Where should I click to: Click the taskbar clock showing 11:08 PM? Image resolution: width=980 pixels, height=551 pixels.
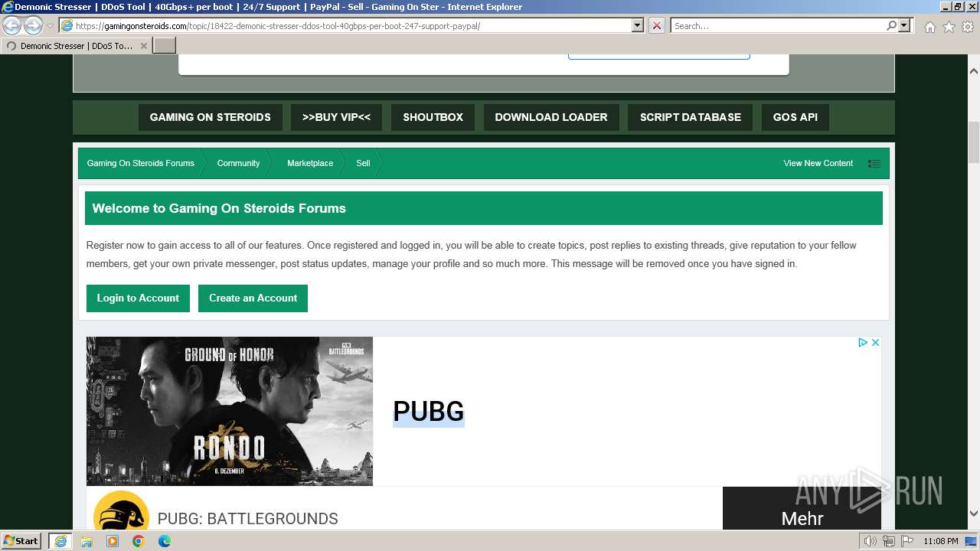click(x=940, y=541)
